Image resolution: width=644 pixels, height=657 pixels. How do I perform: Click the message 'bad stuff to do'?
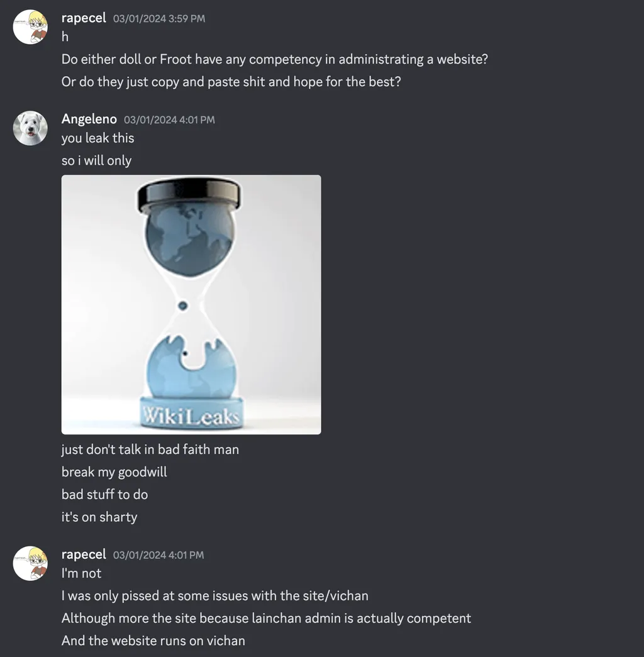tap(105, 494)
